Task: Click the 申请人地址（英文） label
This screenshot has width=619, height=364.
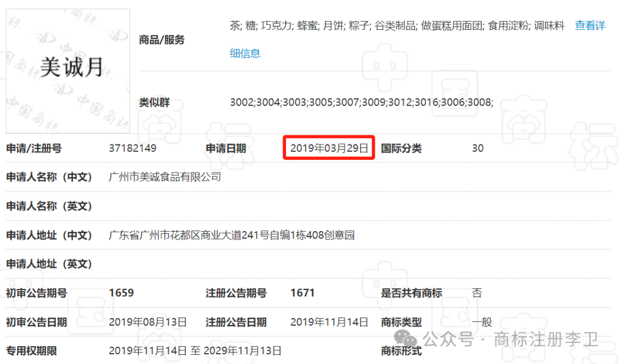Action: click(49, 264)
